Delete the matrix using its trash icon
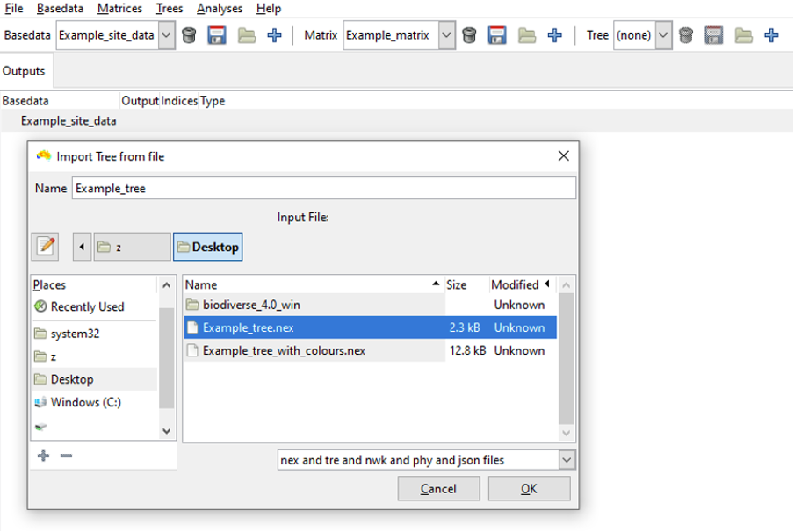This screenshot has width=794, height=532. pos(470,35)
